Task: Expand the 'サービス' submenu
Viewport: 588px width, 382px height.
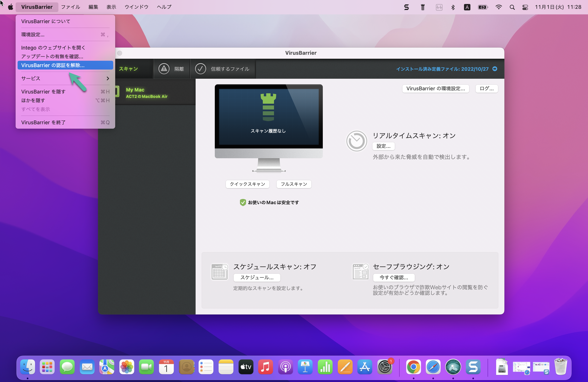Action: pos(65,79)
